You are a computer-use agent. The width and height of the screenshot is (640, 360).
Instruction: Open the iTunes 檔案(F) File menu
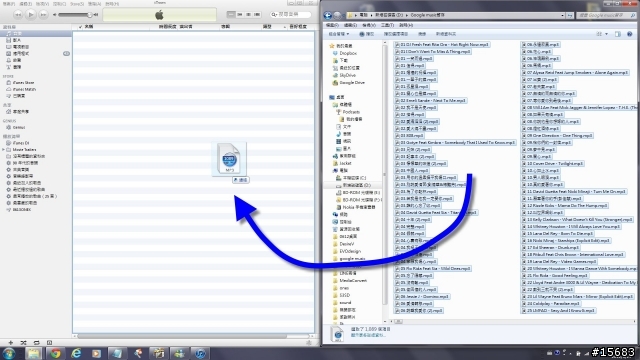pyautogui.click(x=9, y=4)
